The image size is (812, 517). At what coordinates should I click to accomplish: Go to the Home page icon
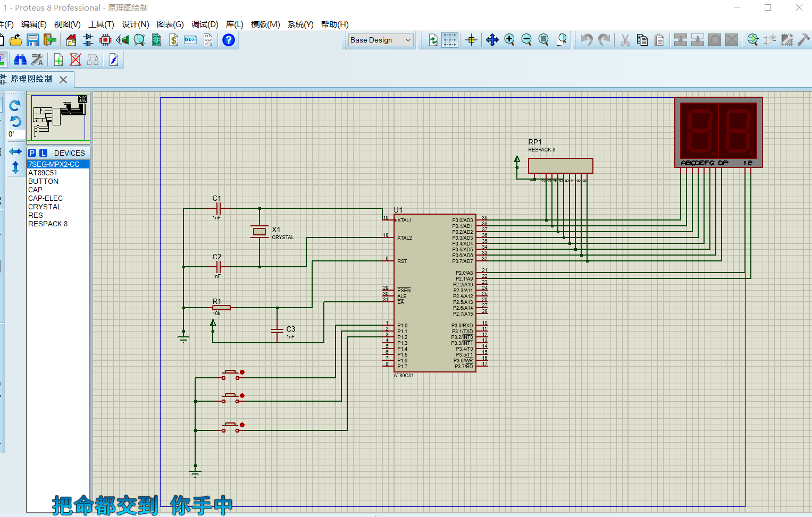(x=71, y=40)
